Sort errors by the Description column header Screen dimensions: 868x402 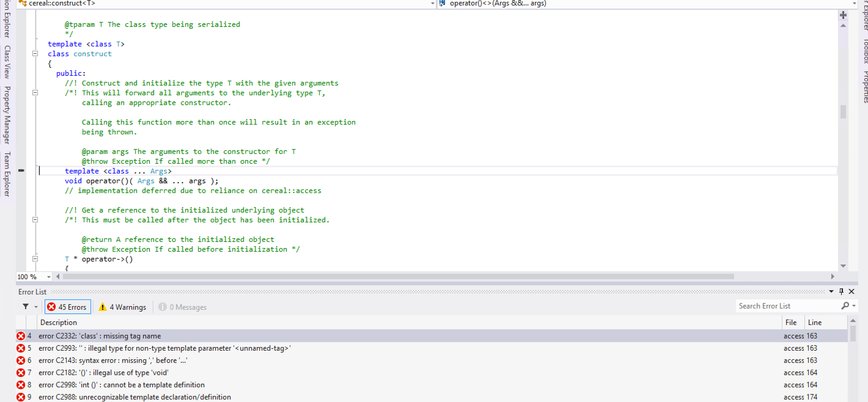[59, 322]
